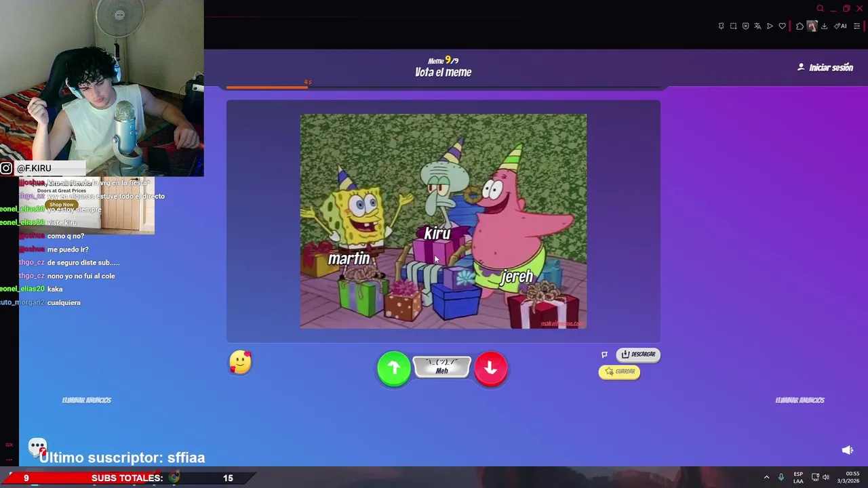Report meme using the flag icon
The image size is (868, 488).
click(x=604, y=354)
